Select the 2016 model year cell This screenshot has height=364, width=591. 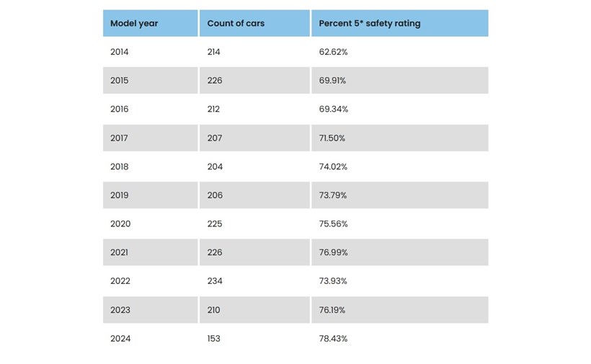click(x=120, y=110)
